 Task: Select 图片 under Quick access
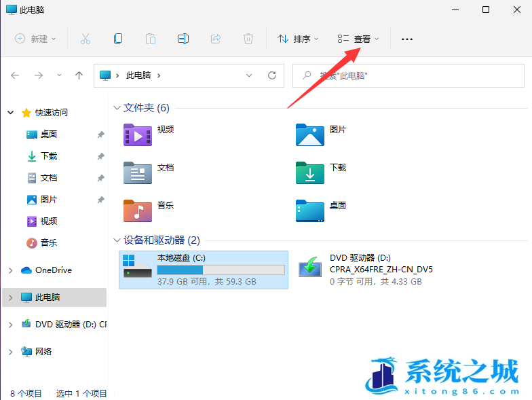49,200
